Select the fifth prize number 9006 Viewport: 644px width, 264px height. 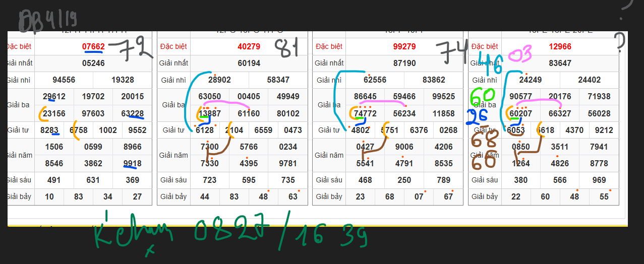pos(404,147)
